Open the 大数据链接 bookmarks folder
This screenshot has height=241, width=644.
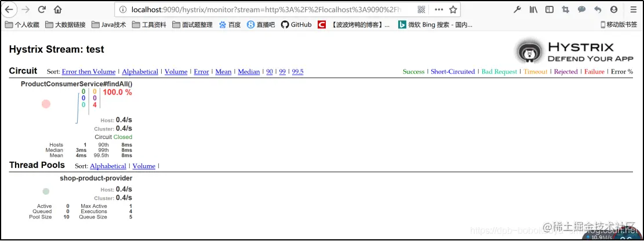pyautogui.click(x=66, y=25)
